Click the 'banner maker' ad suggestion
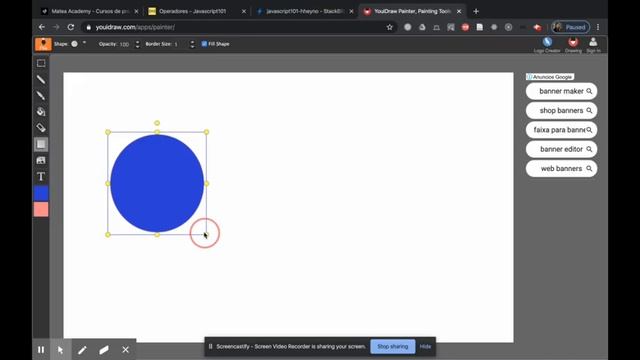Screen dimensions: 640x360 tap(562, 91)
